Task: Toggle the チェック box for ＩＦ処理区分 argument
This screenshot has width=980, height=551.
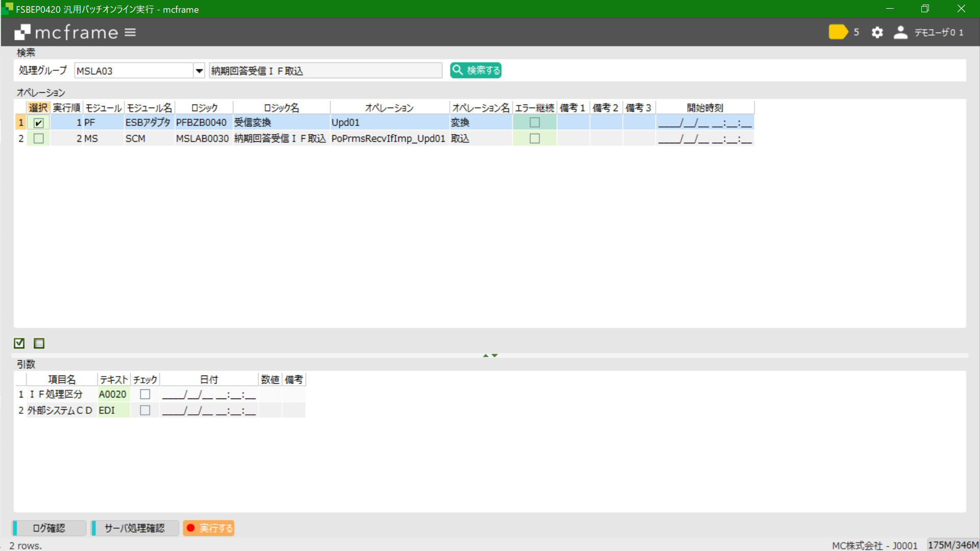Action: [x=144, y=394]
